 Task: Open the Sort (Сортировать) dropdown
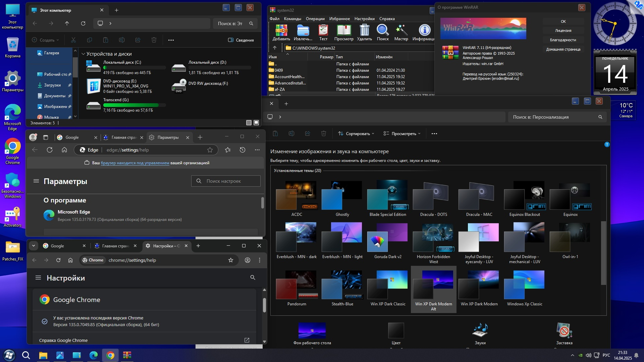tap(356, 133)
